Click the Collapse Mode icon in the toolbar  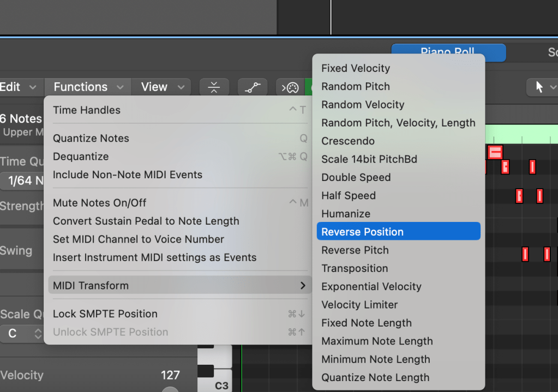click(214, 87)
